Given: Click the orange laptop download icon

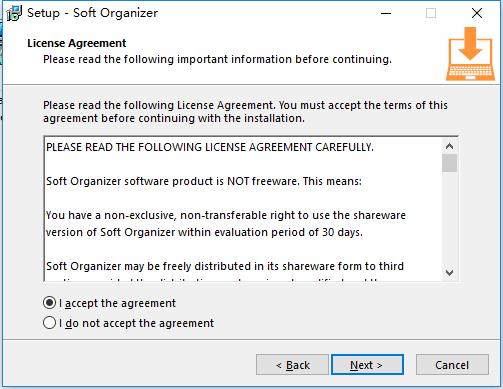Looking at the screenshot, I should pos(470,54).
